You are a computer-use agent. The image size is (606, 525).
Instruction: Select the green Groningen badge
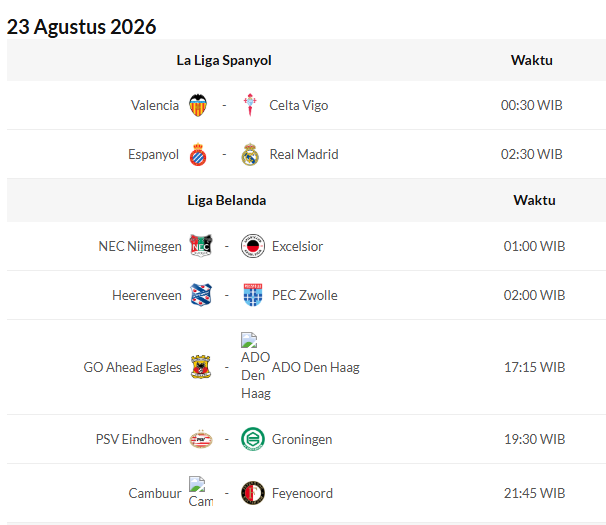point(253,439)
